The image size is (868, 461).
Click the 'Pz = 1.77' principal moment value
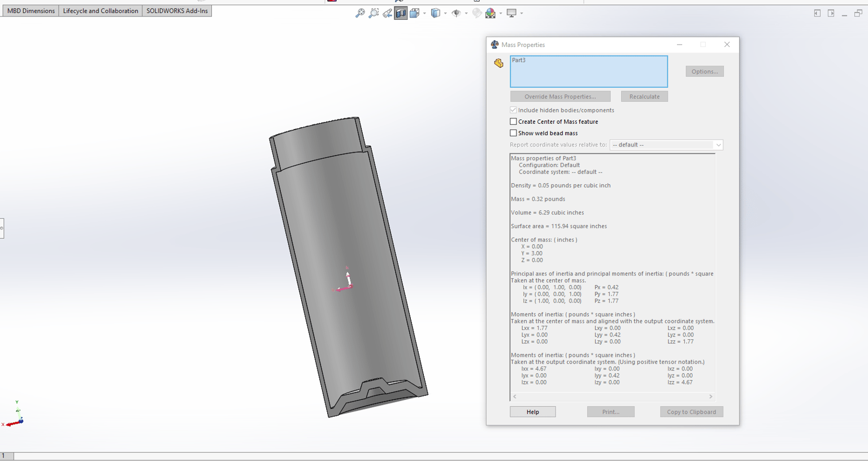pyautogui.click(x=606, y=301)
